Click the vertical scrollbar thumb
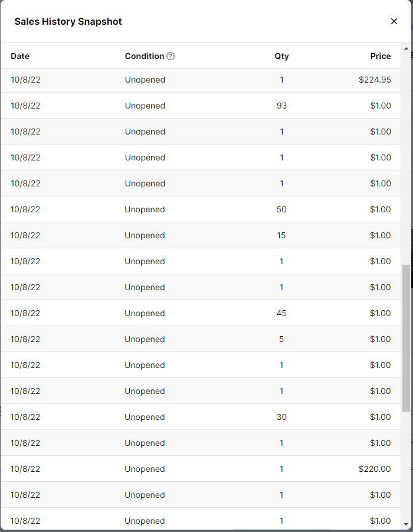Viewport: 413px width, 532px height. pos(406,337)
